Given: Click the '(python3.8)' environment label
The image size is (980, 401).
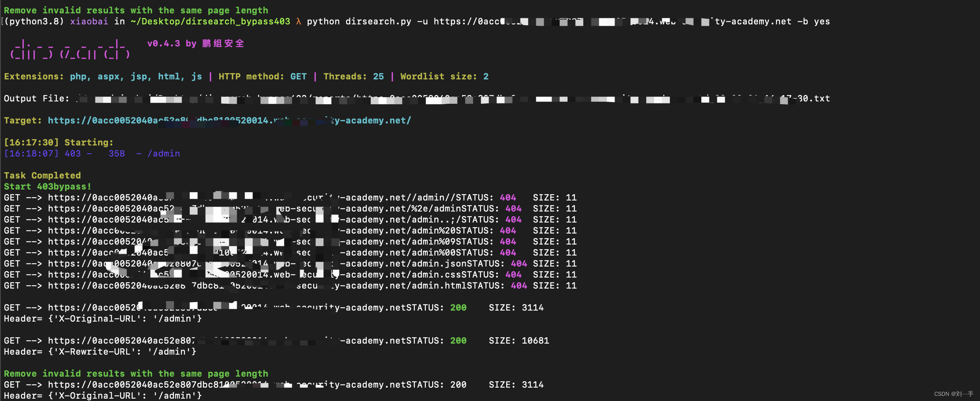Looking at the screenshot, I should pyautogui.click(x=34, y=22).
